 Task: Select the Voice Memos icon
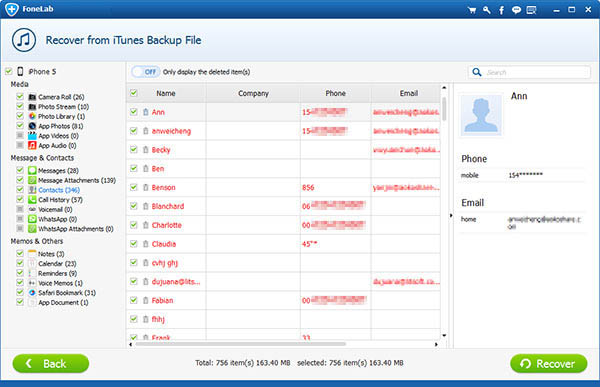32,283
